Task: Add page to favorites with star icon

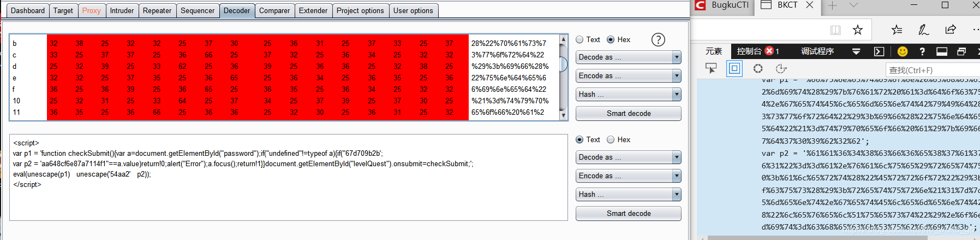Action: [x=857, y=30]
